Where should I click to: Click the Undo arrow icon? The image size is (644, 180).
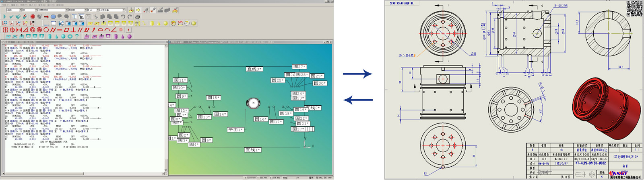(x=123, y=17)
